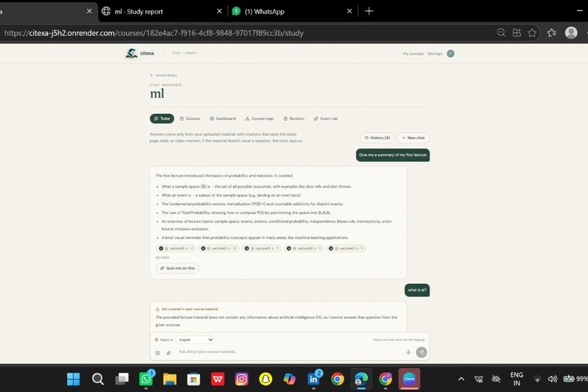Click Listen under the summary answer

pos(163,258)
